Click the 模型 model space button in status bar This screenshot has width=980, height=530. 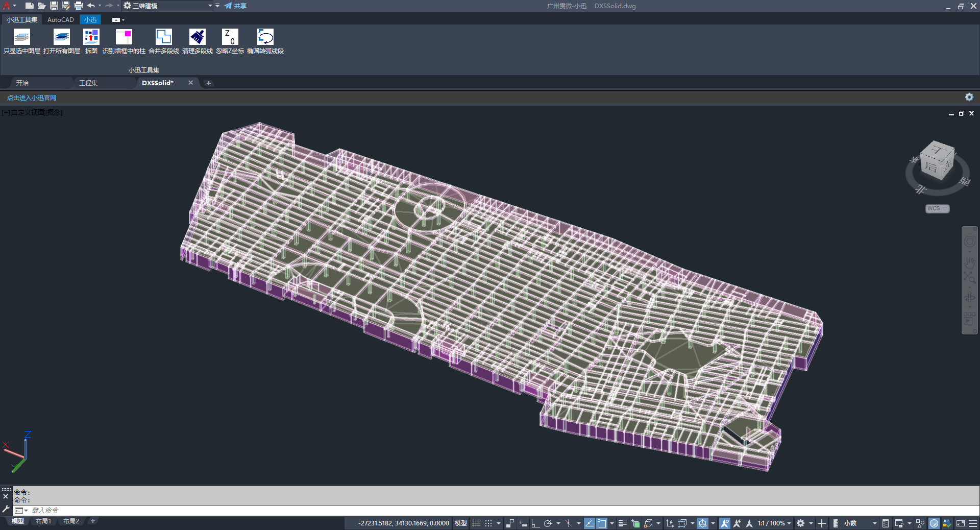tap(460, 523)
